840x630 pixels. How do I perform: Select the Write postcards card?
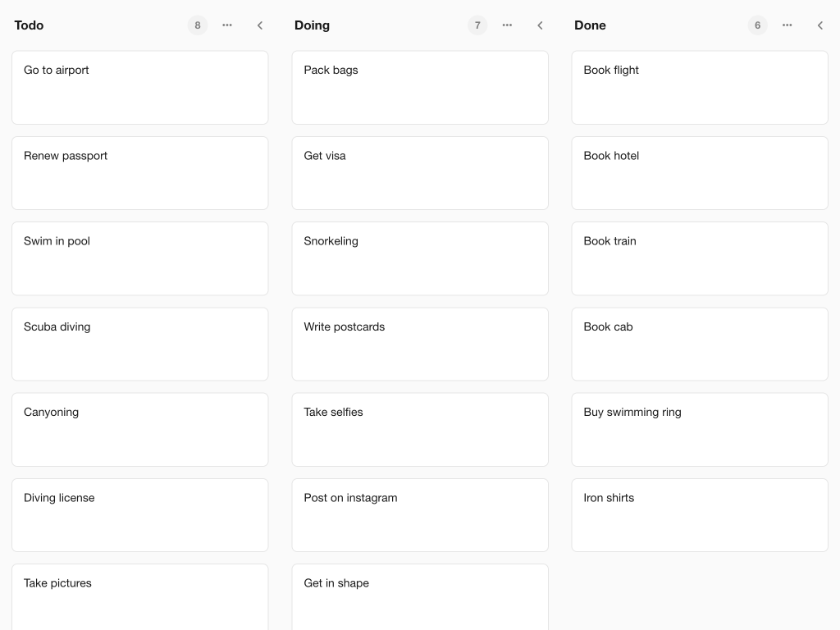click(419, 344)
